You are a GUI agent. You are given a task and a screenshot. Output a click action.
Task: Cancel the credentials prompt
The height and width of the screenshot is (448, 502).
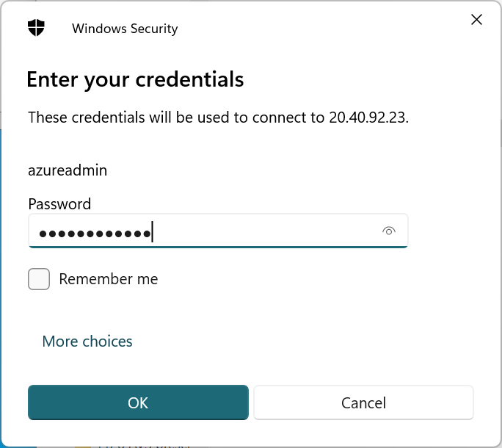click(x=363, y=402)
